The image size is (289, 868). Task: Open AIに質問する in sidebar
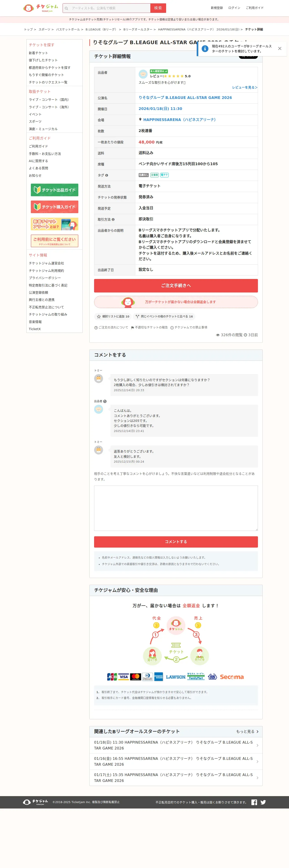pyautogui.click(x=38, y=161)
